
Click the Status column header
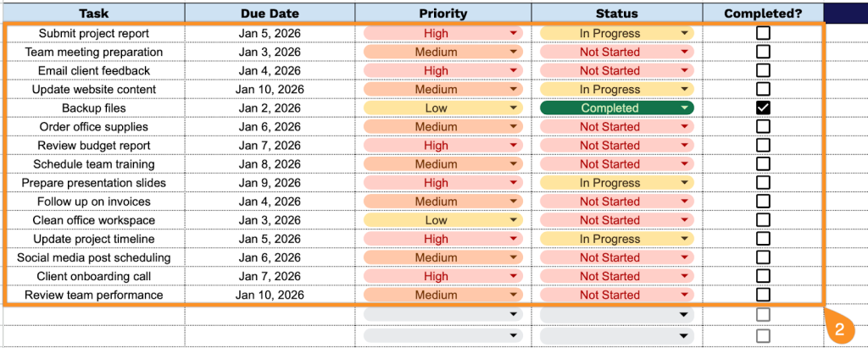pyautogui.click(x=616, y=13)
